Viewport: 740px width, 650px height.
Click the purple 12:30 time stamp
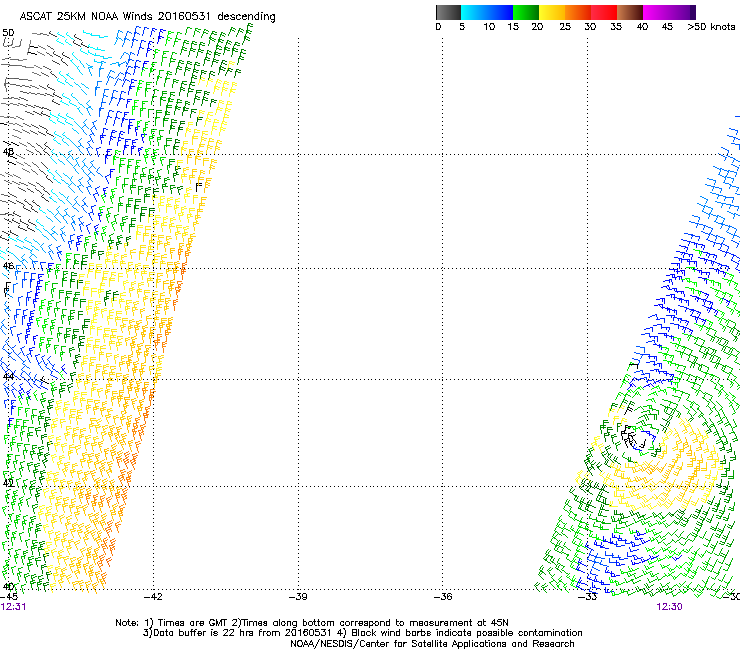669,607
